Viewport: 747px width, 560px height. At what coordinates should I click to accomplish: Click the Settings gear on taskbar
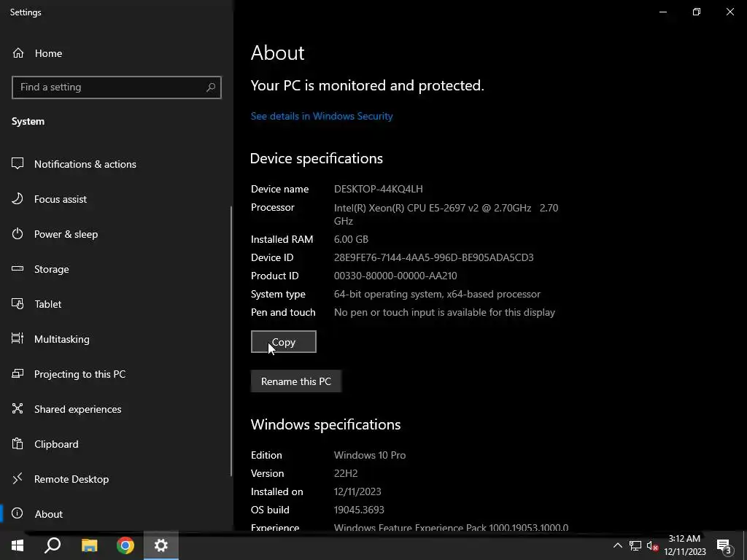tap(161, 545)
